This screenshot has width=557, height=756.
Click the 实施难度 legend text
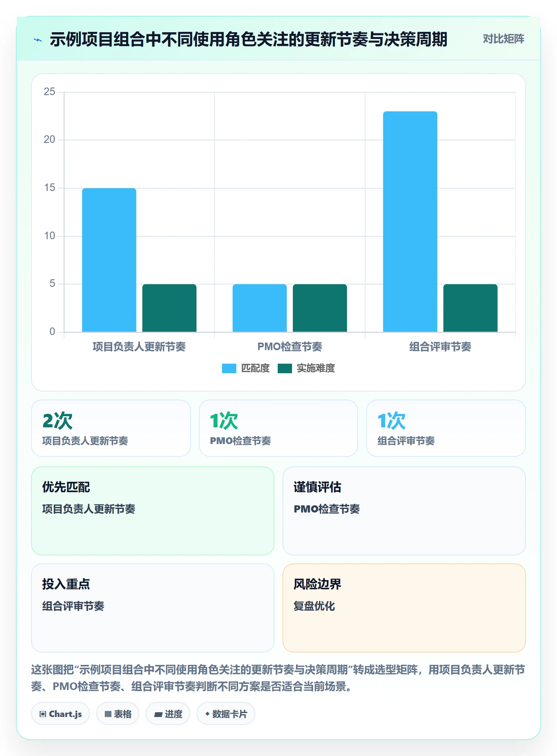[316, 368]
